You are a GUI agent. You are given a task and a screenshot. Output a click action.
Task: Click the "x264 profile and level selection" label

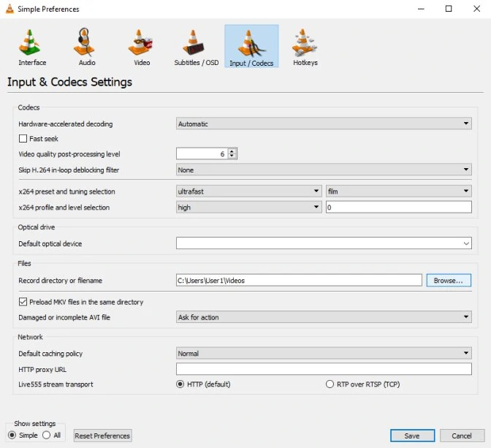[64, 208]
